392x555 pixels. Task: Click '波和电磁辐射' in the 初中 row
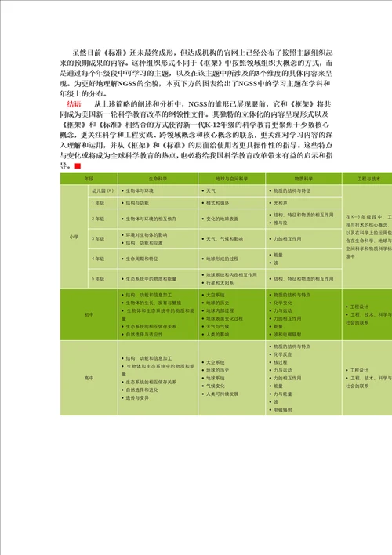(287, 334)
